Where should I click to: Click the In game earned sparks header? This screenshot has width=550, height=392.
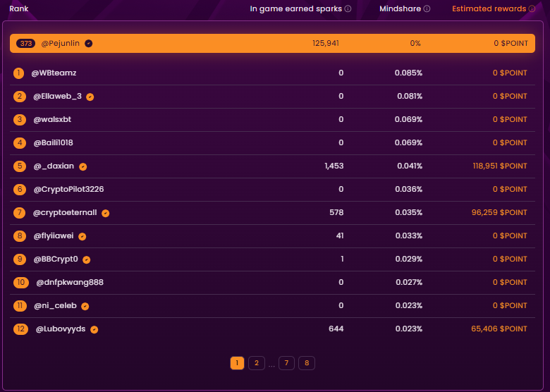coord(295,8)
